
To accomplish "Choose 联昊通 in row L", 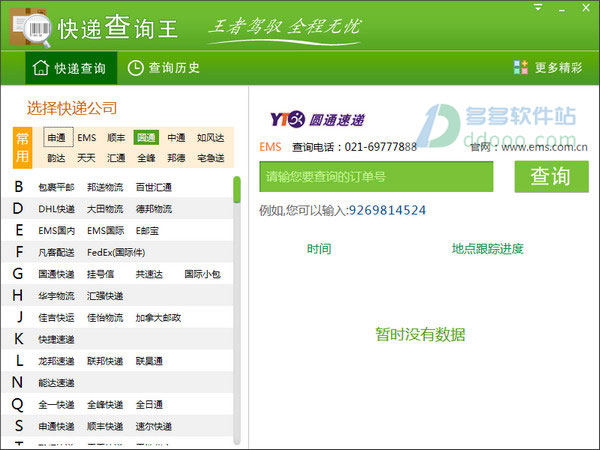I will point(149,361).
